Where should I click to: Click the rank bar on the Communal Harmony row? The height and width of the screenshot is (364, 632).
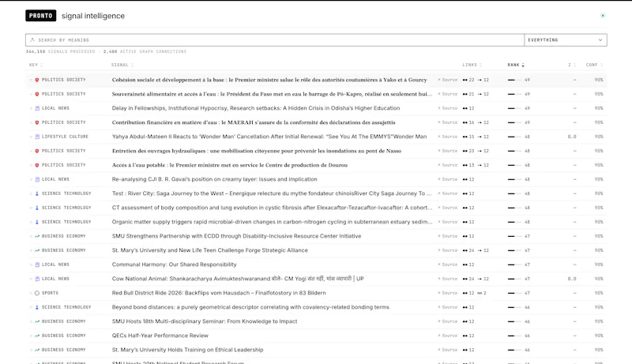click(x=514, y=265)
